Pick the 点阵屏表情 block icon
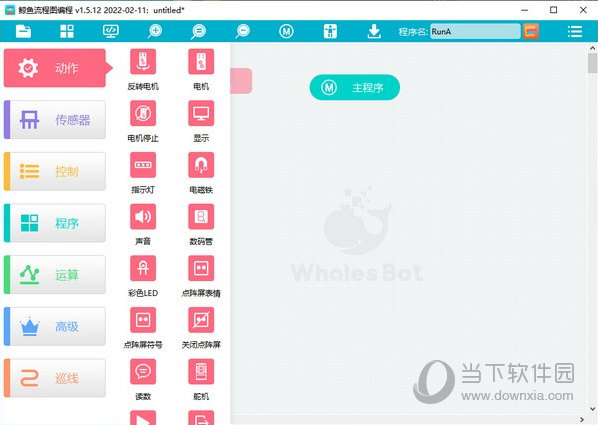The image size is (598, 425). (x=201, y=269)
